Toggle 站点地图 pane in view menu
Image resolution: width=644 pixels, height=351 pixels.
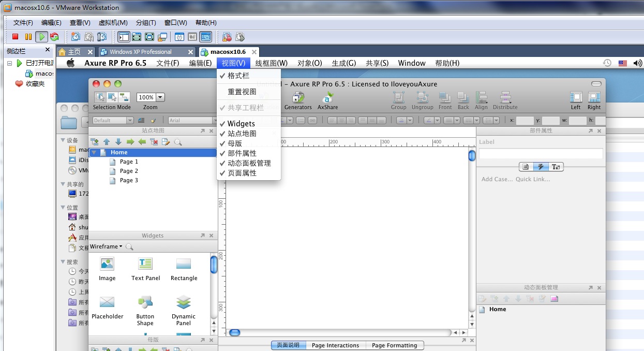249,134
